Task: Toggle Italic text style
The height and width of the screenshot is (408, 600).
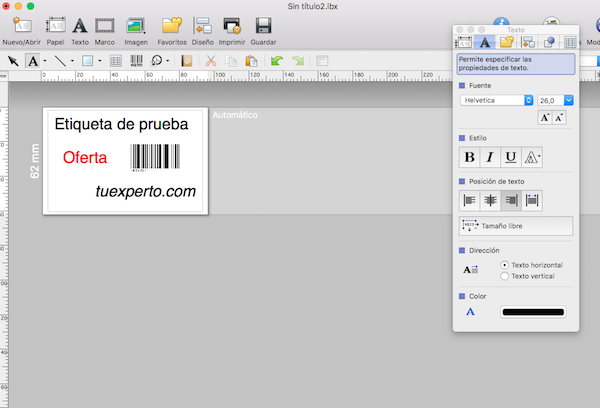Action: (490, 157)
